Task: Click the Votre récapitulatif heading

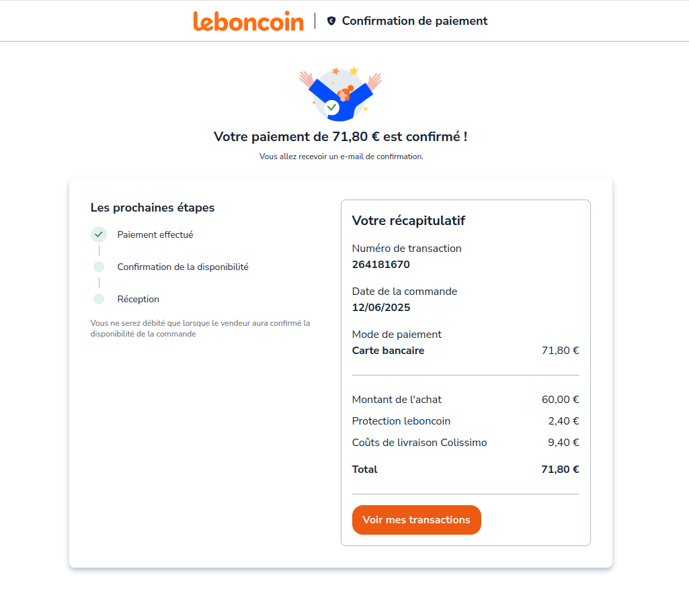Action: pos(408,220)
